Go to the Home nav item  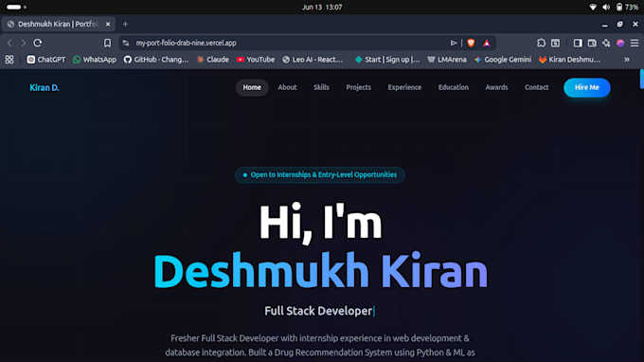click(252, 87)
